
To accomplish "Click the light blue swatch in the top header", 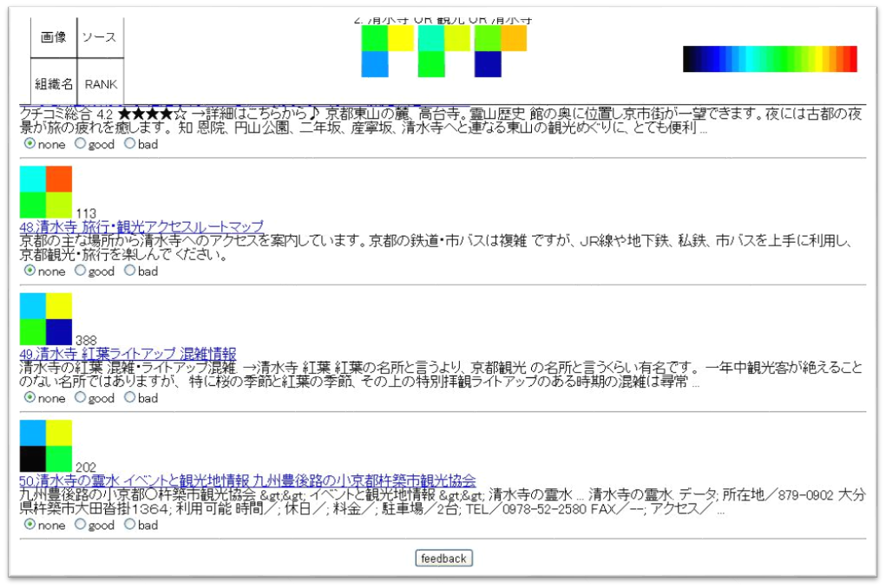I will pos(375,64).
